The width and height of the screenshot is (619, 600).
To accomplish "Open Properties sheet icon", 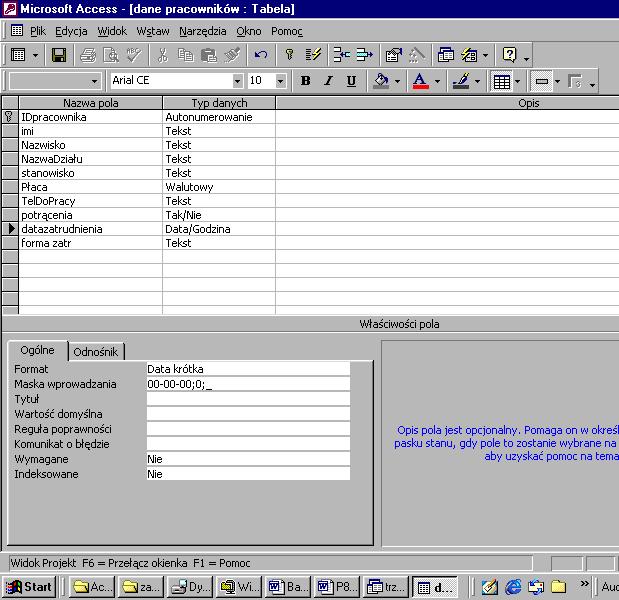I will tap(394, 55).
